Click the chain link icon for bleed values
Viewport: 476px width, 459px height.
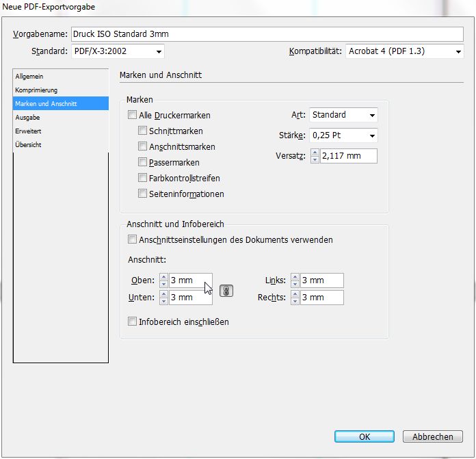(x=226, y=290)
